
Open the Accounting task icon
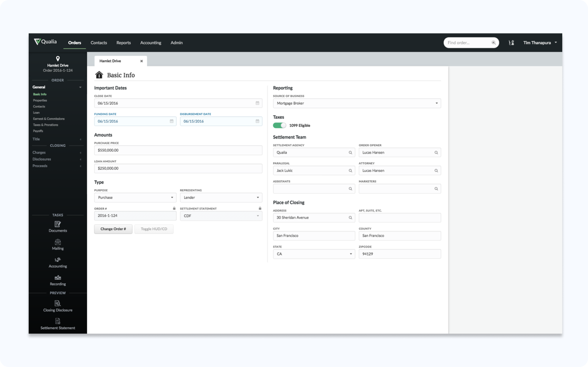[x=58, y=260]
